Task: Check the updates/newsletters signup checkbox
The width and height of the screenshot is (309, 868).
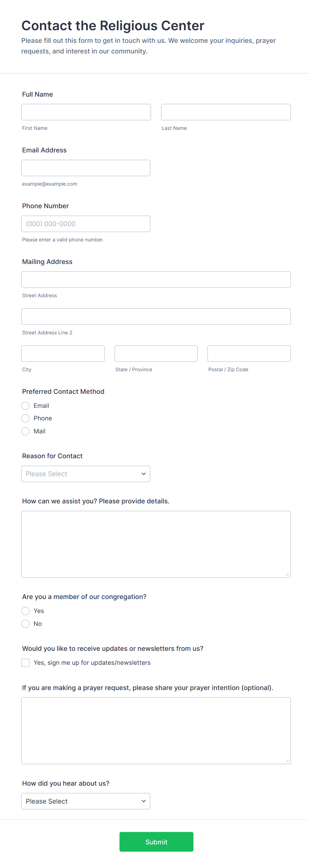Action: pos(26,663)
